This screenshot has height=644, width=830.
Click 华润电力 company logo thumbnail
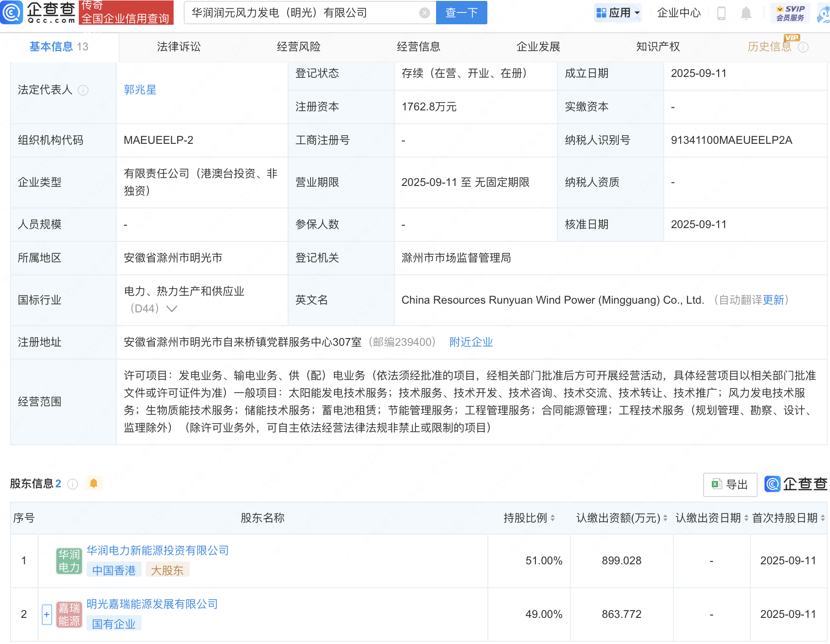pyautogui.click(x=69, y=561)
